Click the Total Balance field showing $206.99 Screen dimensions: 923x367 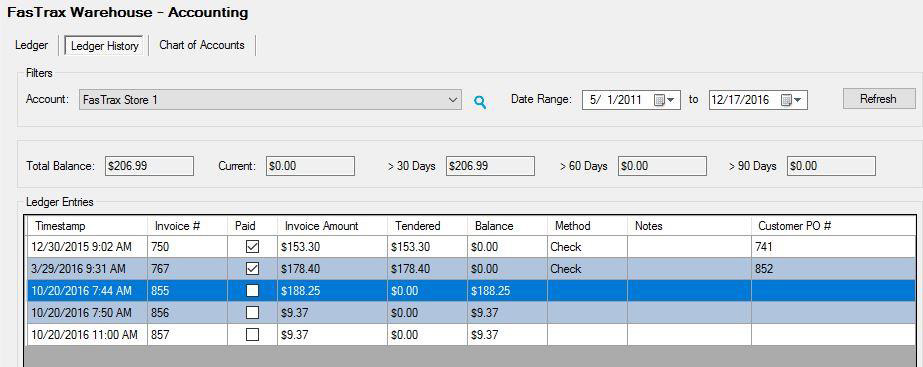[x=149, y=166]
